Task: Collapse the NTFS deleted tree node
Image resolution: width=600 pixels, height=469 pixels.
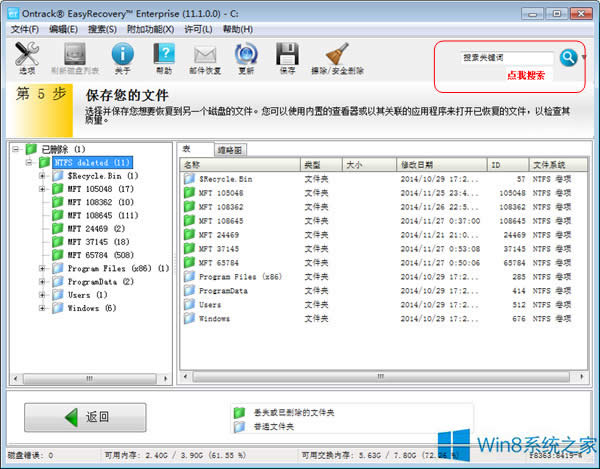Action: [x=30, y=162]
